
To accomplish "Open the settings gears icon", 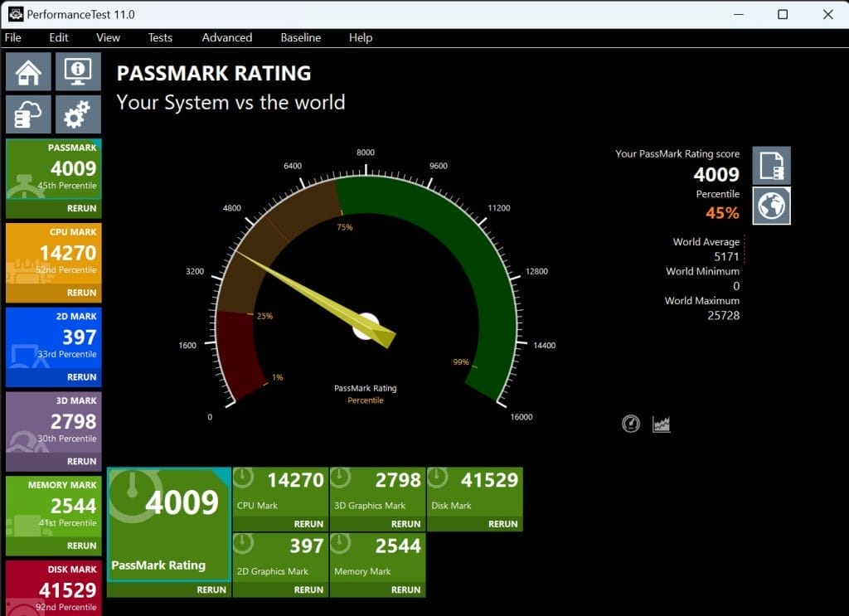I will (x=78, y=114).
